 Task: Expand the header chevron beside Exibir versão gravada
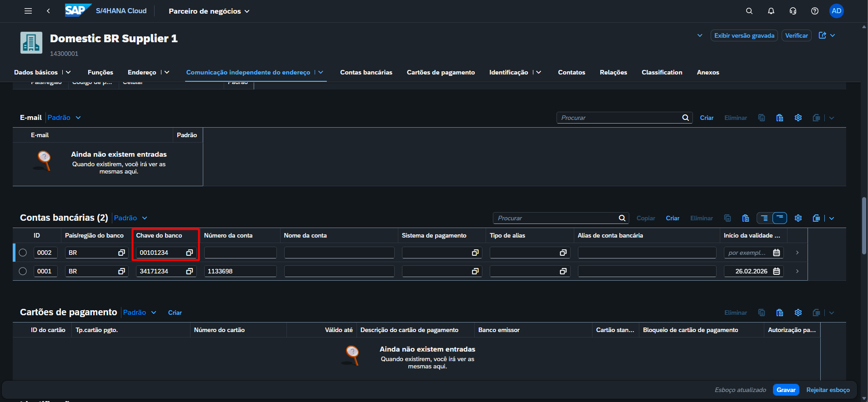pyautogui.click(x=700, y=35)
